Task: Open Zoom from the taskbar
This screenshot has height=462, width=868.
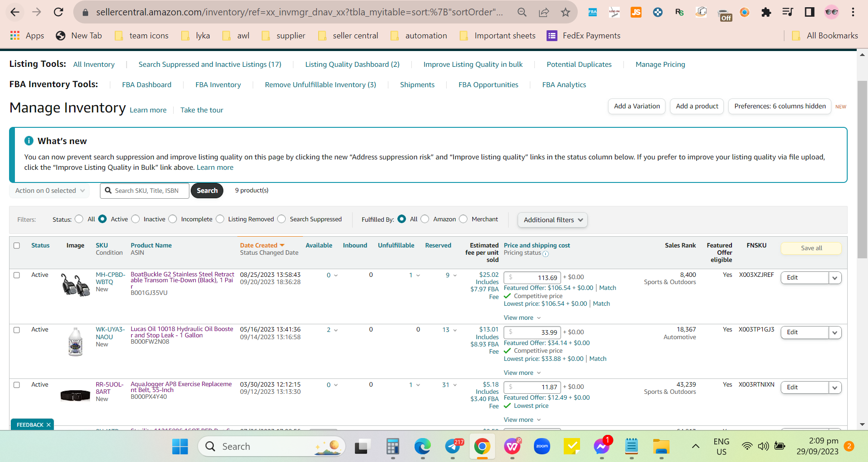Action: 542,447
